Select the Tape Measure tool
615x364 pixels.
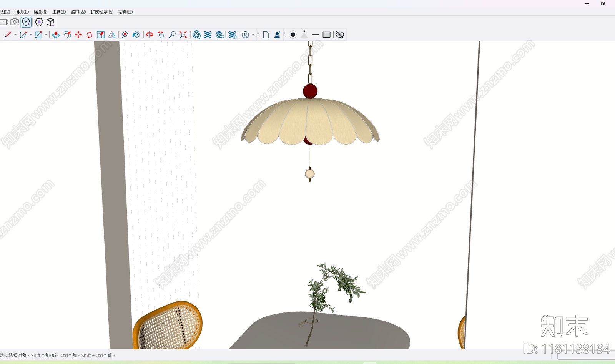coord(125,35)
